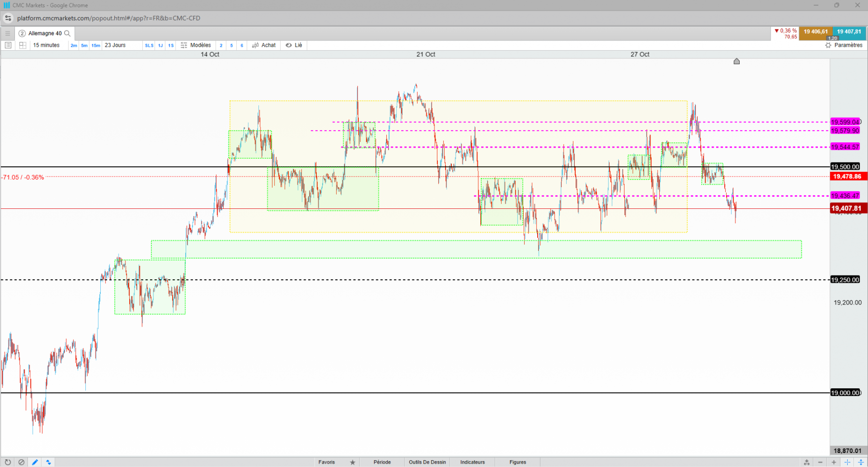Toggle the blue crosshair icon

(x=847, y=462)
